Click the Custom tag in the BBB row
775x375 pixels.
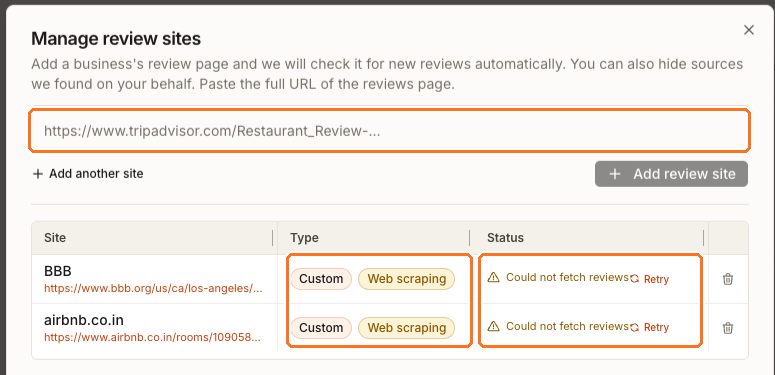pyautogui.click(x=321, y=279)
